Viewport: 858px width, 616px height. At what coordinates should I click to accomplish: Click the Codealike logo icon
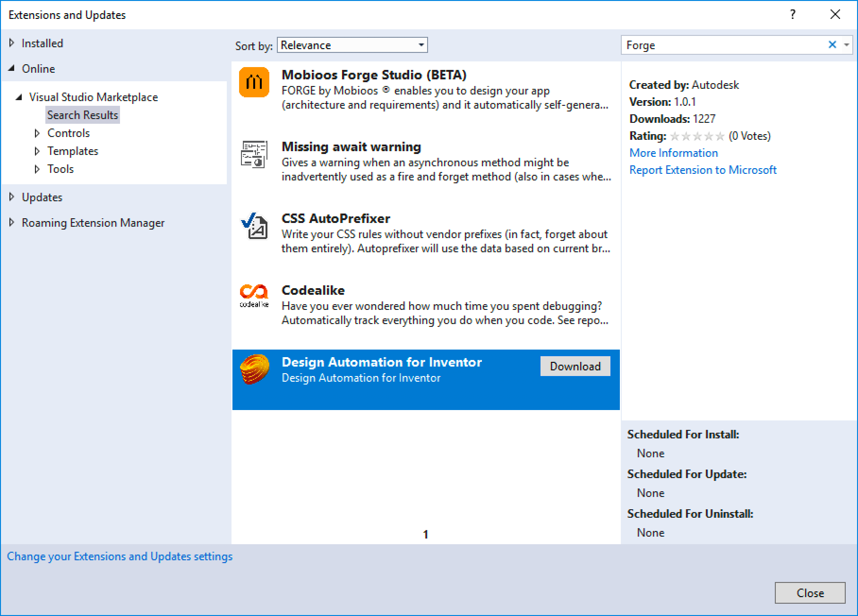coord(254,296)
